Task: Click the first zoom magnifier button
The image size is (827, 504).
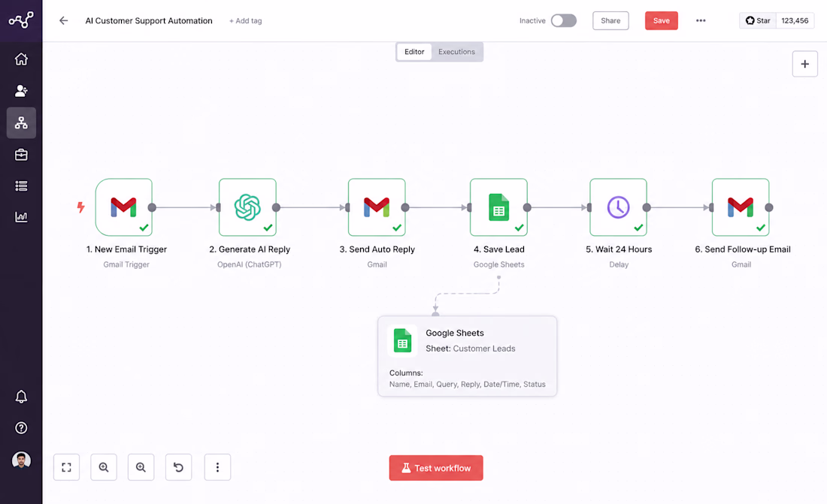Action: [x=104, y=467]
